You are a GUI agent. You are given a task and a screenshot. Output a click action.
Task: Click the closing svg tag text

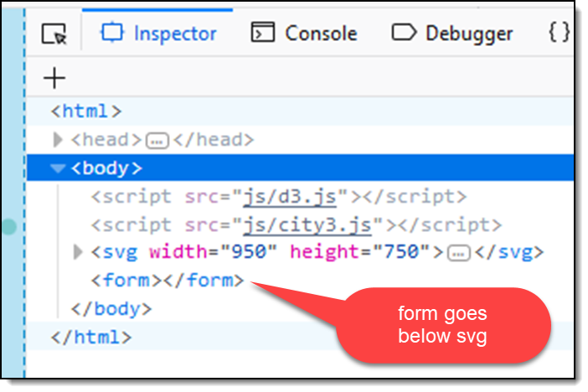[x=509, y=252]
